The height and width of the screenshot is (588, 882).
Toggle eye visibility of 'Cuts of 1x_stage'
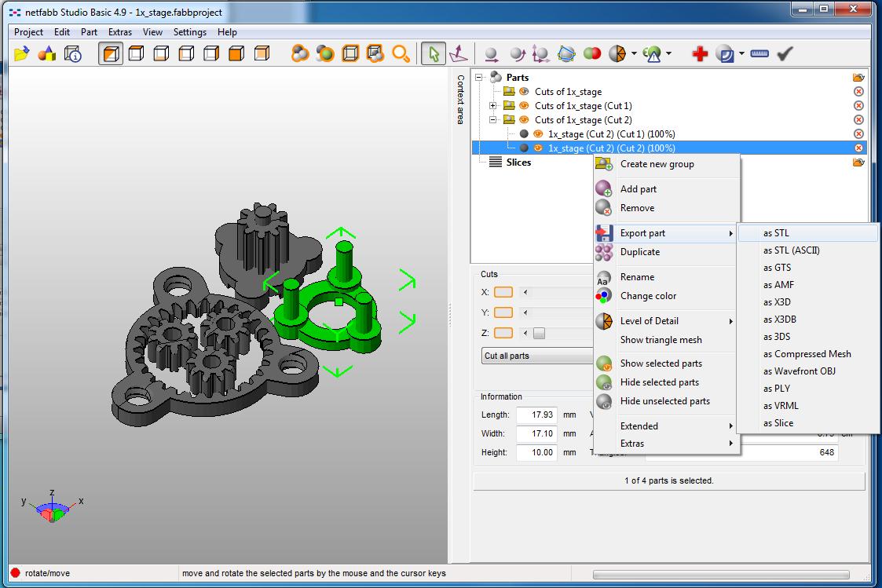coord(524,91)
